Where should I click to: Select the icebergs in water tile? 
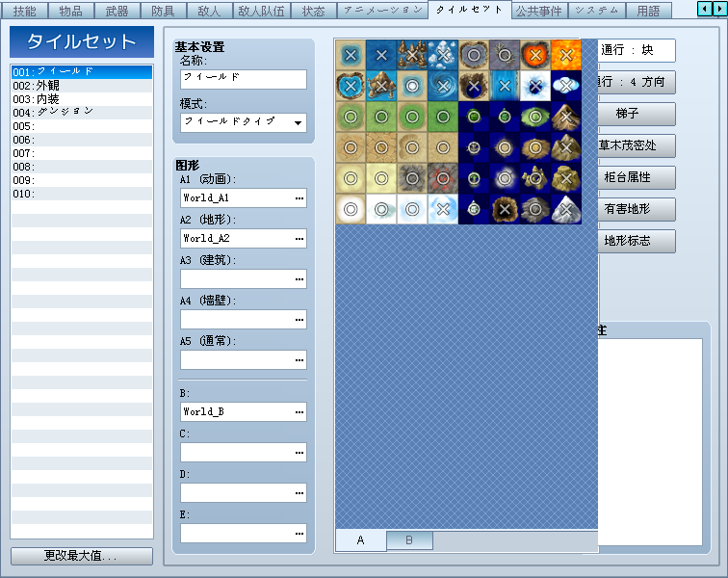point(442,55)
